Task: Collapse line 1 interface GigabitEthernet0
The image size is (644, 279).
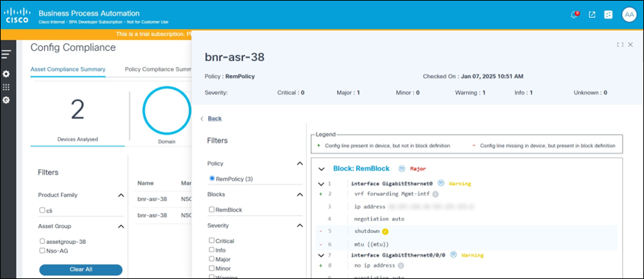Action: tap(321, 183)
